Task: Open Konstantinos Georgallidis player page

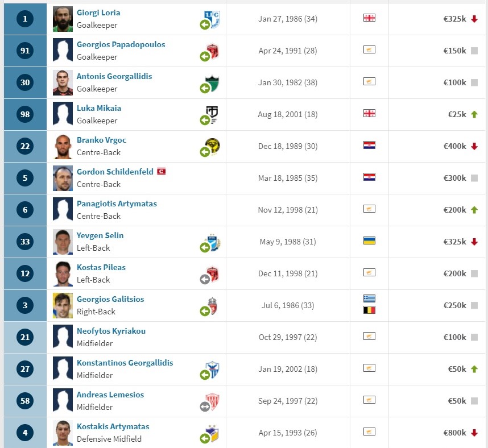Action: click(x=125, y=363)
